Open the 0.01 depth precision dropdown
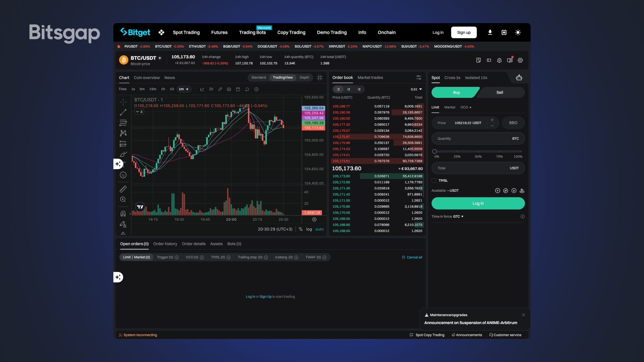 (416, 89)
